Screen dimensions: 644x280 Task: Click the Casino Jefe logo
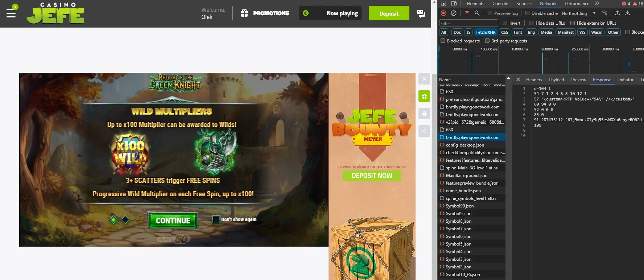[55, 13]
